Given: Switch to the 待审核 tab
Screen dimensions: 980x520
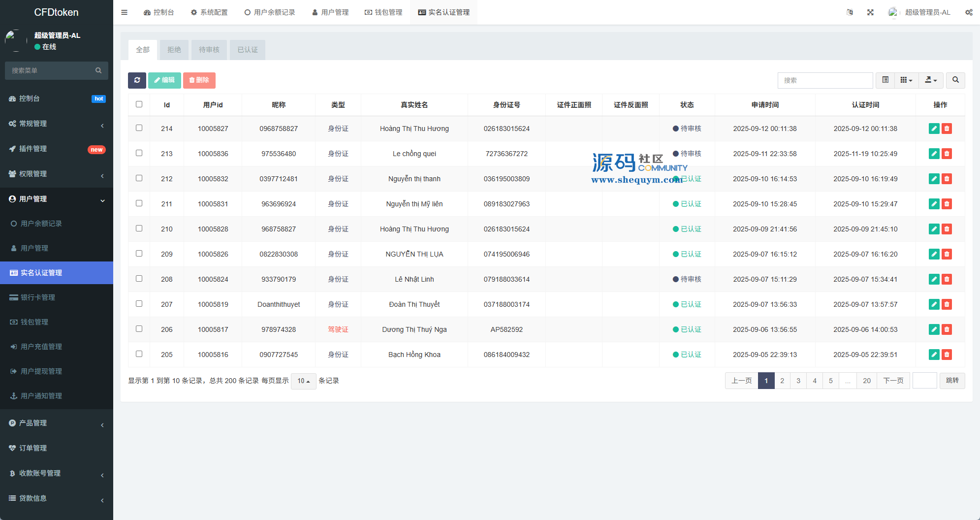Looking at the screenshot, I should (x=209, y=50).
